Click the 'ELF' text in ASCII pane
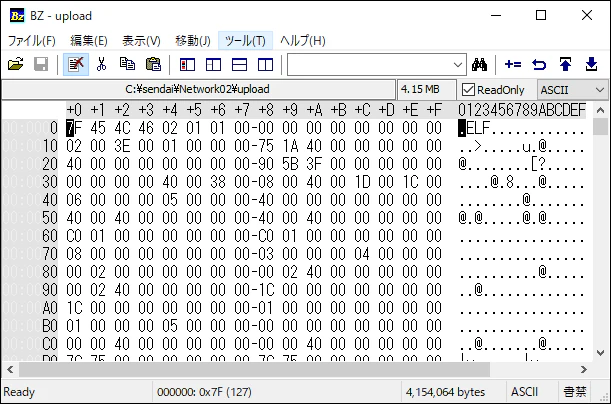The height and width of the screenshot is (404, 611). [478, 128]
